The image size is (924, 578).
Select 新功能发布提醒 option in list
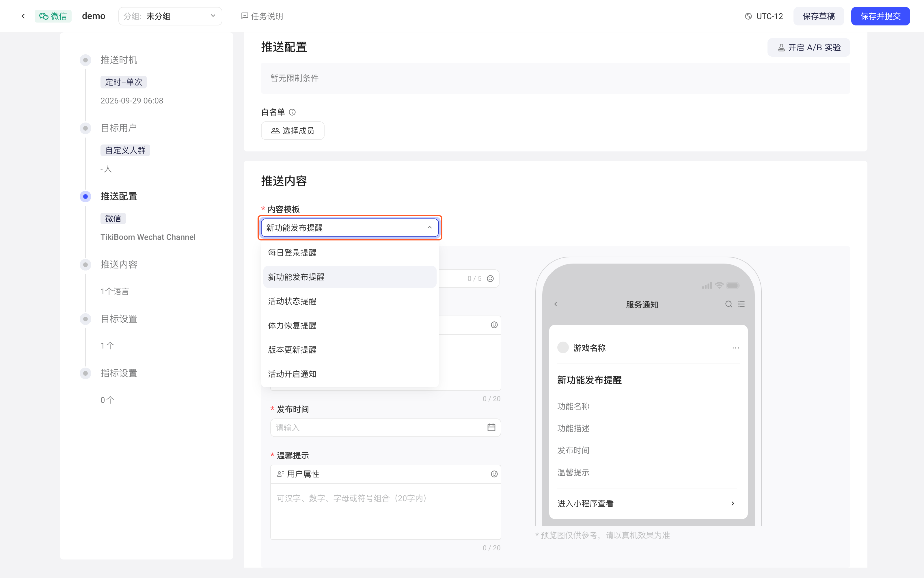(x=350, y=277)
